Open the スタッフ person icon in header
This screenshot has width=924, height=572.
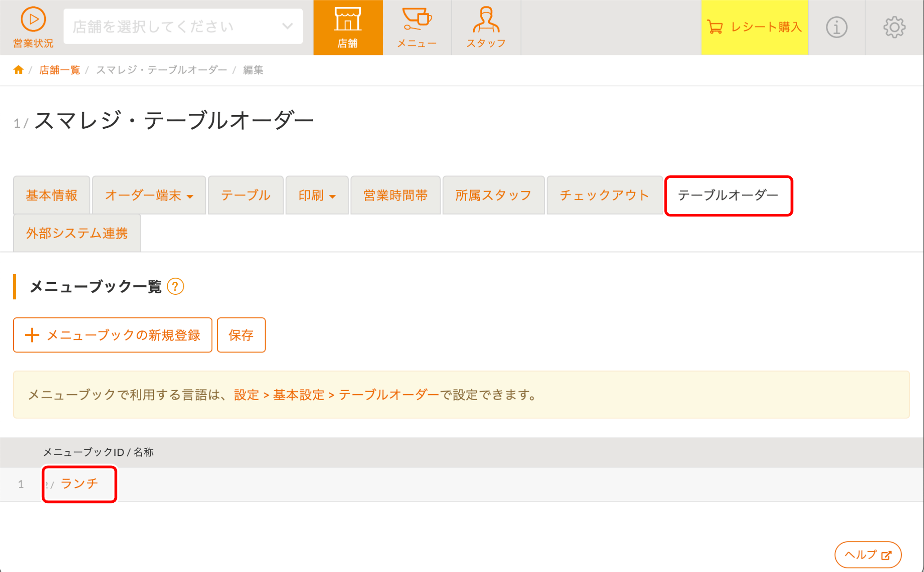click(486, 27)
